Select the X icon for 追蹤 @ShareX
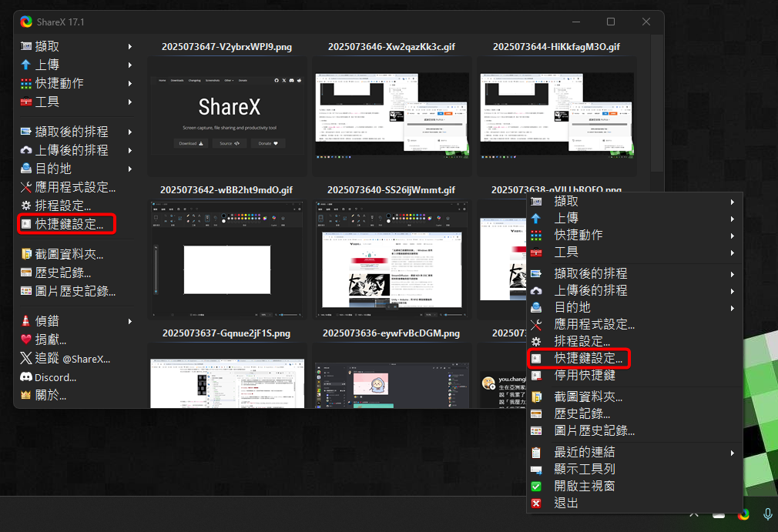The height and width of the screenshot is (532, 778). (x=25, y=358)
